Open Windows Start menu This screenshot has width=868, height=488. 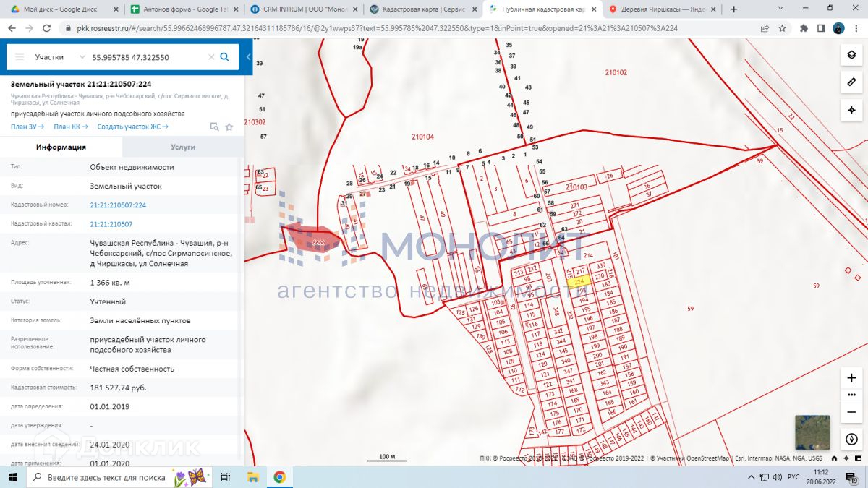tap(13, 477)
